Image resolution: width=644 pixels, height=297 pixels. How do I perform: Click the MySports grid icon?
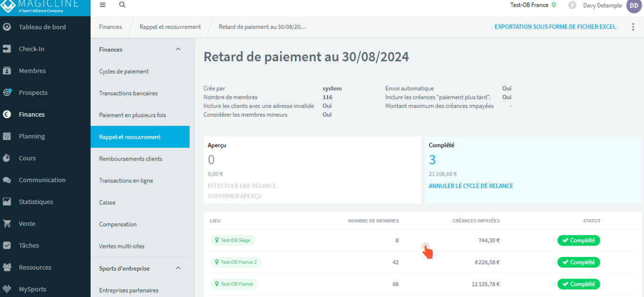click(7, 289)
